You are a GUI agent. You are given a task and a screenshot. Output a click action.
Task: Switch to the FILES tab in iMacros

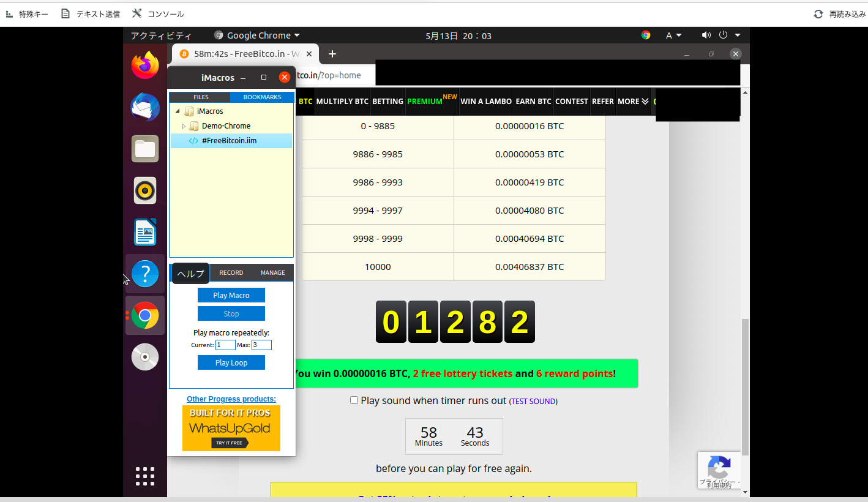coord(201,97)
